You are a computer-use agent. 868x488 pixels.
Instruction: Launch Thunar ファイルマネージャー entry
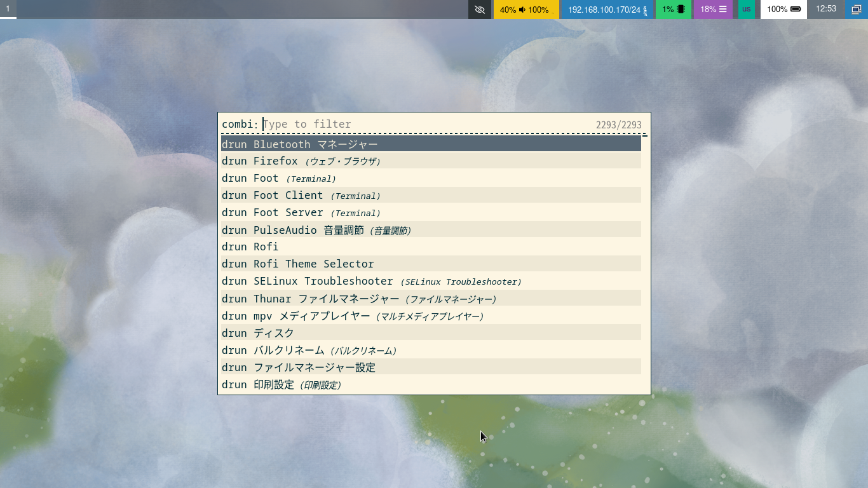click(x=431, y=299)
